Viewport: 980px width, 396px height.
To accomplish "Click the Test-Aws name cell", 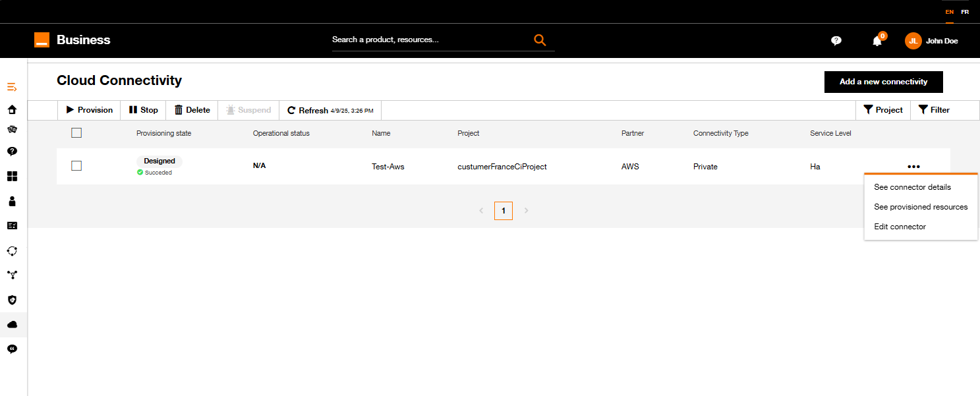I will [x=388, y=167].
